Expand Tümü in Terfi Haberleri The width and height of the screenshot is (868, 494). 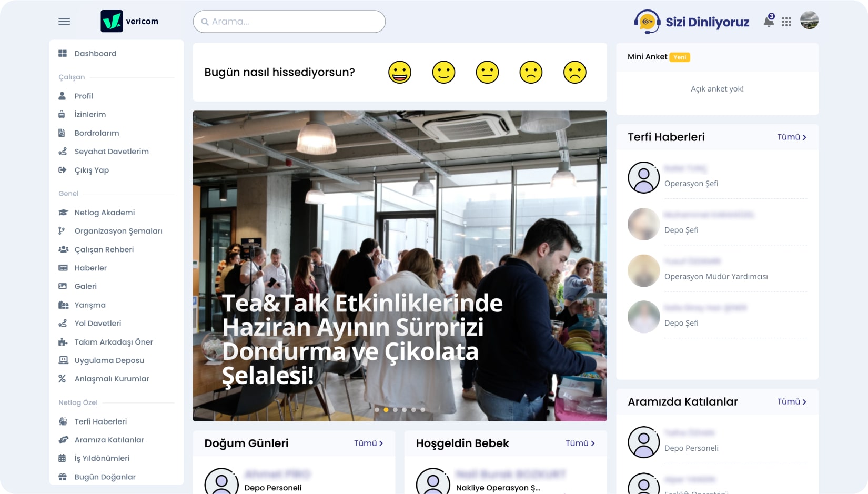792,137
